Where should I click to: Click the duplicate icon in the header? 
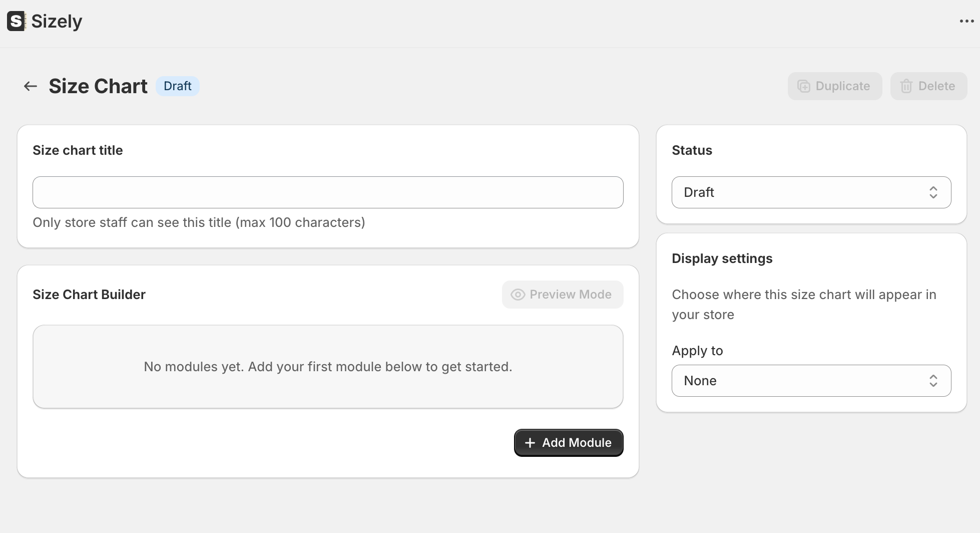(x=803, y=86)
